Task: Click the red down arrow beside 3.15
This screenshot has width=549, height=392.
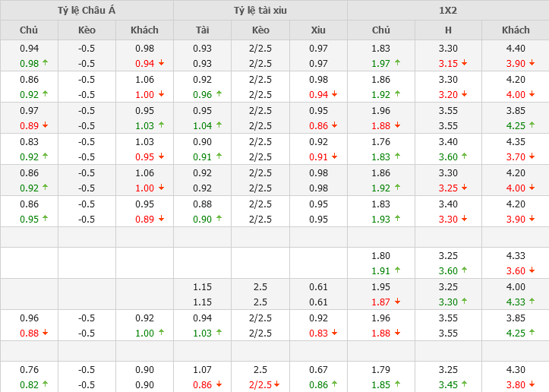Action: click(464, 63)
